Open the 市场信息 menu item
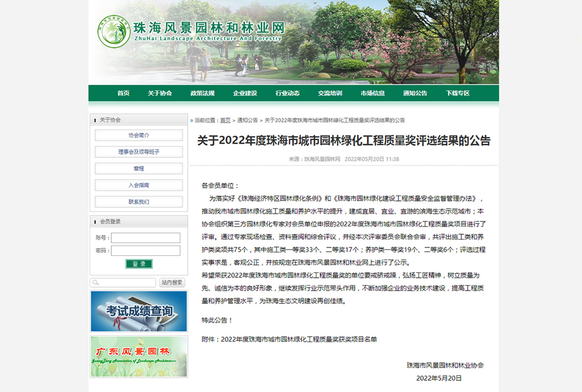582x392 pixels. [372, 93]
